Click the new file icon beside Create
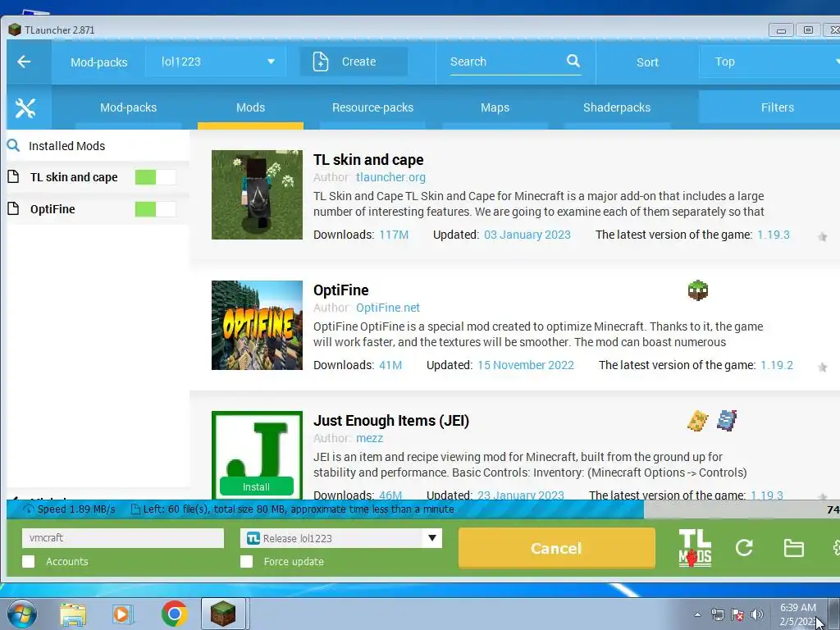Image resolution: width=840 pixels, height=630 pixels. (321, 62)
